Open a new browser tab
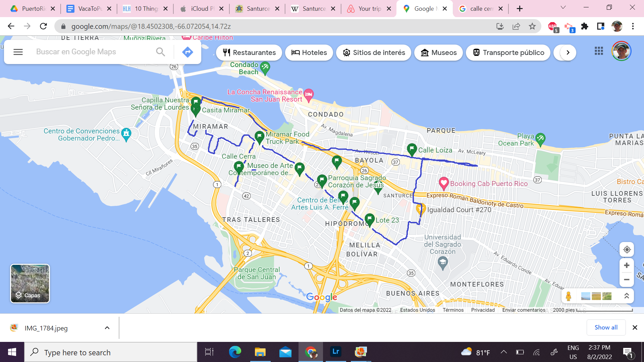The width and height of the screenshot is (644, 362). [520, 9]
